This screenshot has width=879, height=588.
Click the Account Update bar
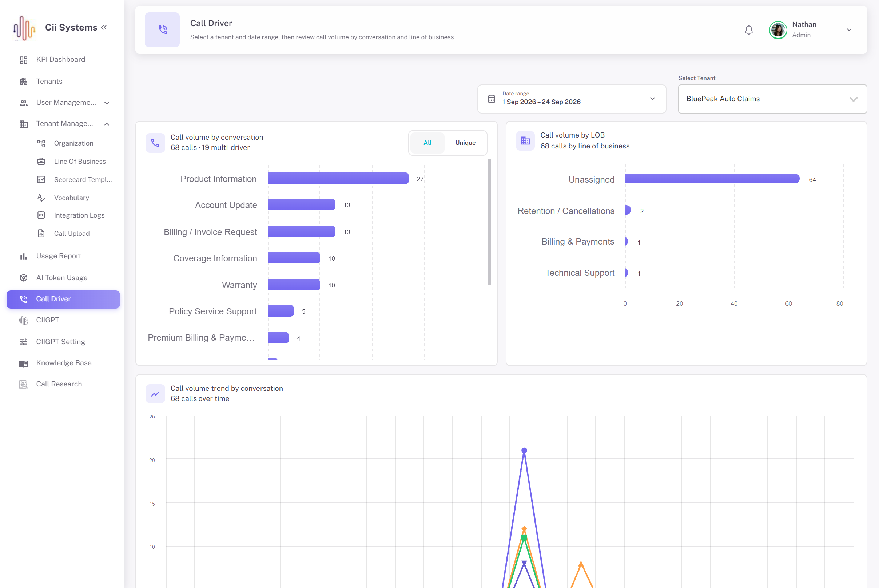[302, 205]
